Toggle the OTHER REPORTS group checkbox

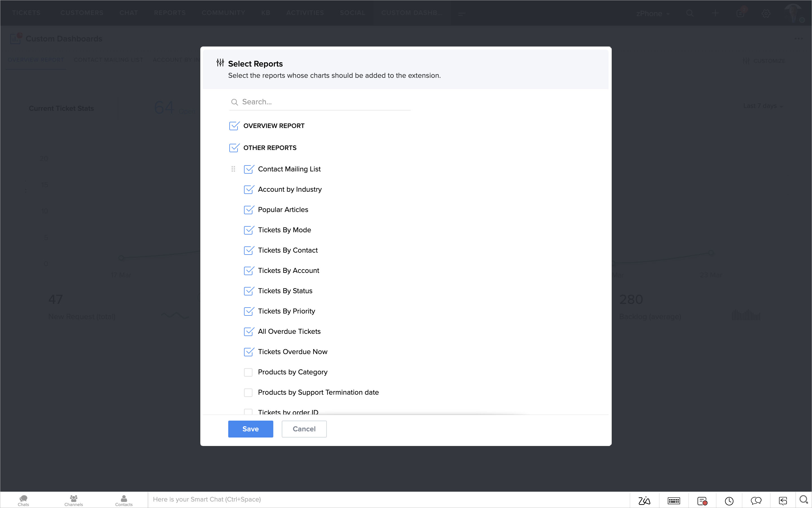pyautogui.click(x=234, y=148)
